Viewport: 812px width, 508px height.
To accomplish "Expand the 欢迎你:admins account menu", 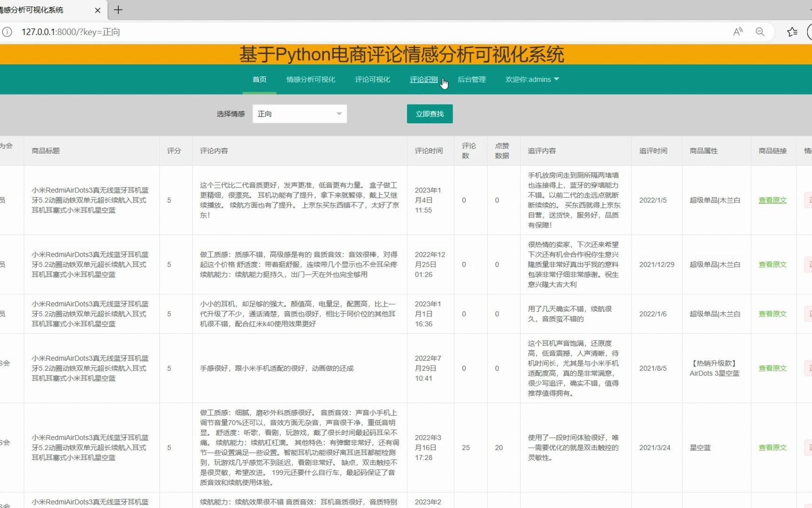I will 531,79.
